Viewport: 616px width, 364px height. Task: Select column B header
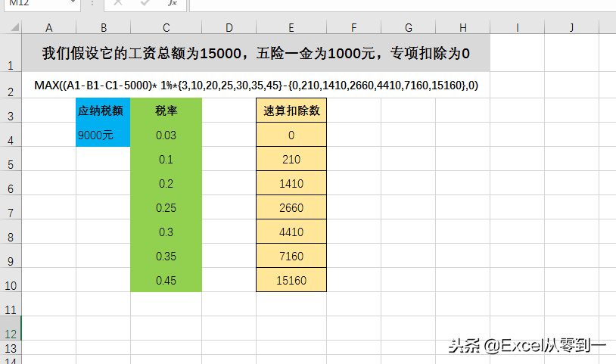pyautogui.click(x=104, y=27)
